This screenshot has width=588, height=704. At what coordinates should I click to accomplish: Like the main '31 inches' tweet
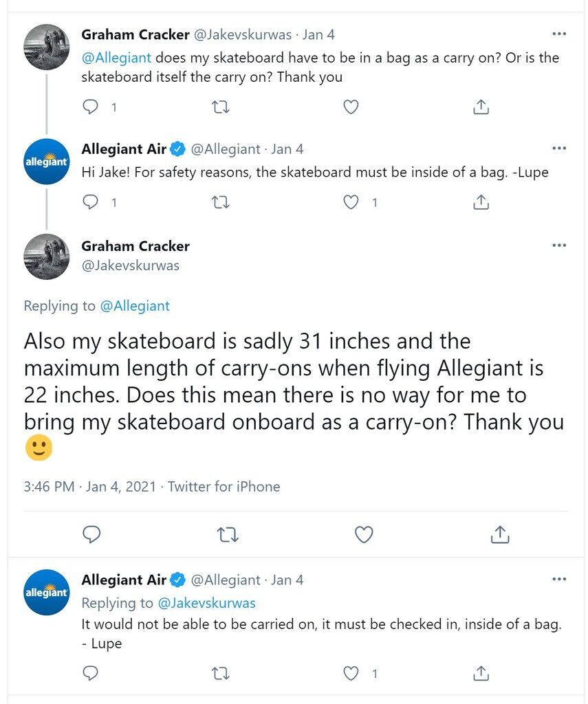(x=364, y=534)
